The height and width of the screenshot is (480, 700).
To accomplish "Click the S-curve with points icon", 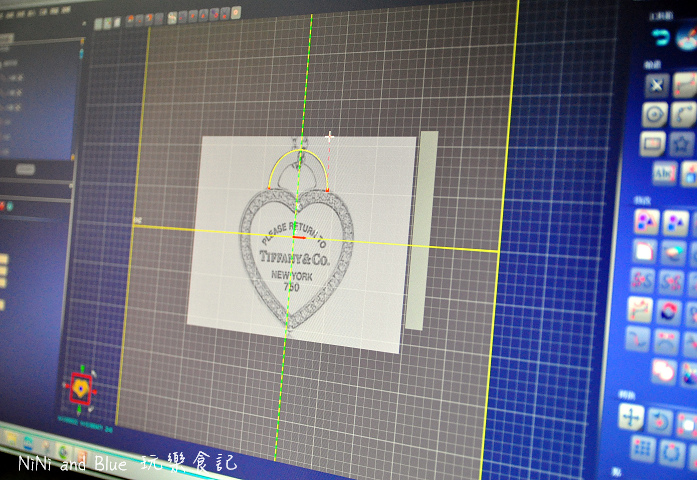I will 642,281.
